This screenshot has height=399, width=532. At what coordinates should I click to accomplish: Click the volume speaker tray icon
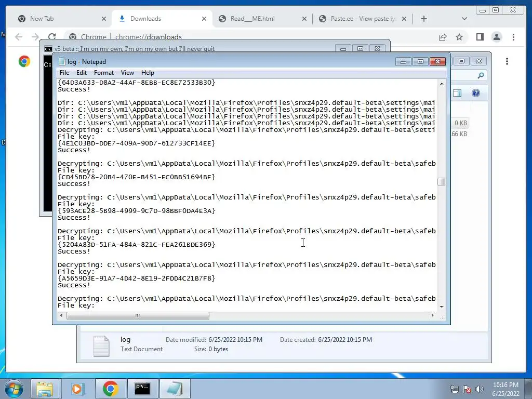coord(480,389)
